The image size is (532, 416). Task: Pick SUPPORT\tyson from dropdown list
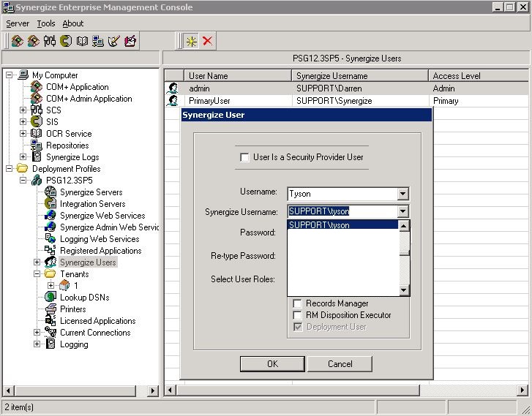pyautogui.click(x=342, y=224)
